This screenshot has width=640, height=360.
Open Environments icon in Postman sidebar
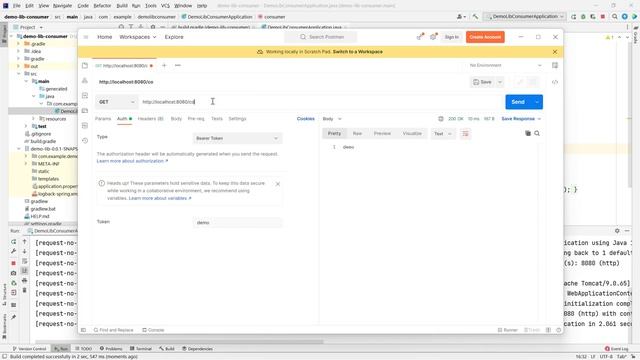coord(85,96)
